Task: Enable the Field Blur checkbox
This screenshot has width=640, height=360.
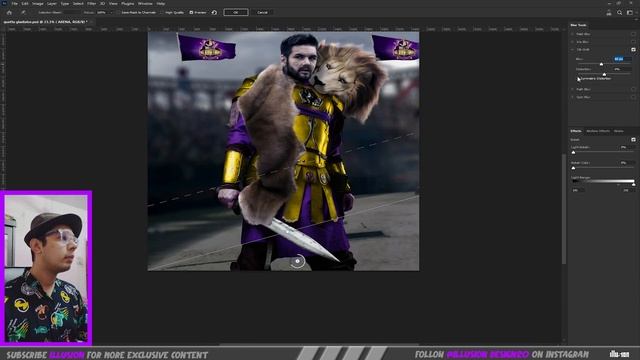Action: 633,34
